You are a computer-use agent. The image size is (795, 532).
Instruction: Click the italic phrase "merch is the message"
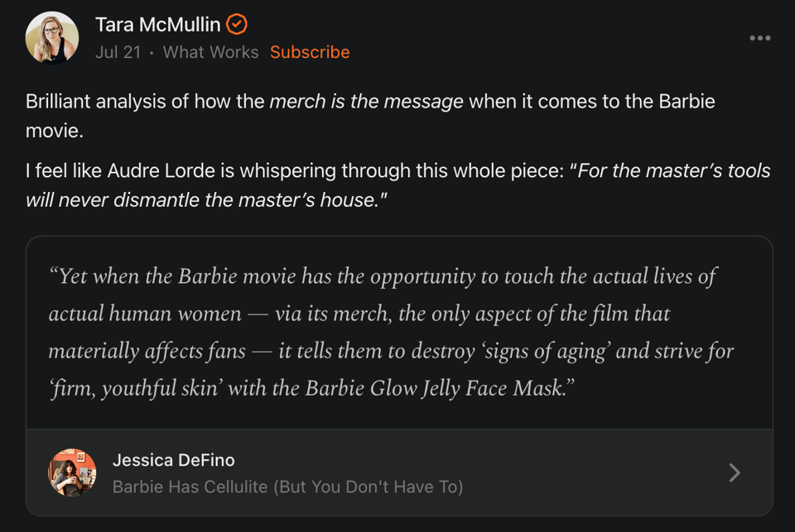366,102
